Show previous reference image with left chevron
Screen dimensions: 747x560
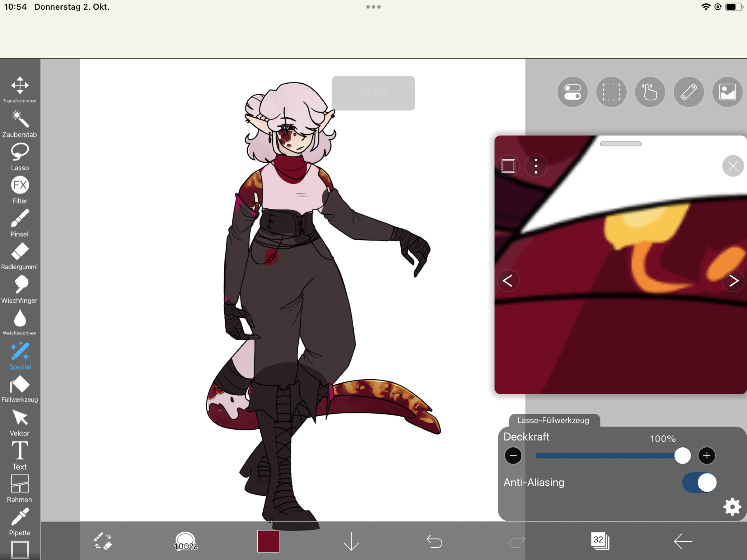click(x=508, y=281)
